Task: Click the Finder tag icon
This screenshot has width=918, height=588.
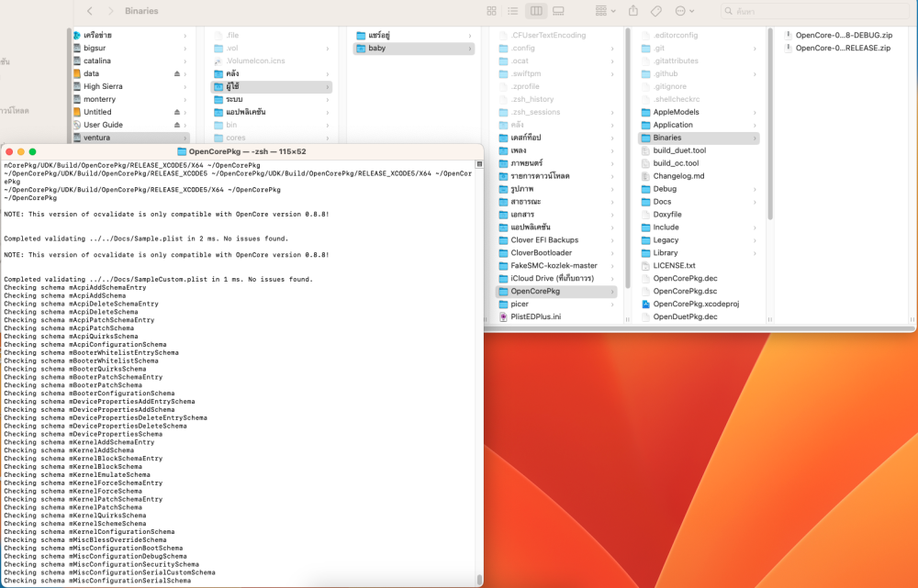Action: pos(656,10)
